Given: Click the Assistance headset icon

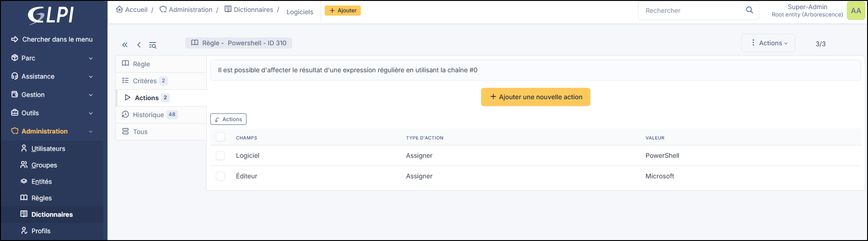Looking at the screenshot, I should [x=15, y=76].
